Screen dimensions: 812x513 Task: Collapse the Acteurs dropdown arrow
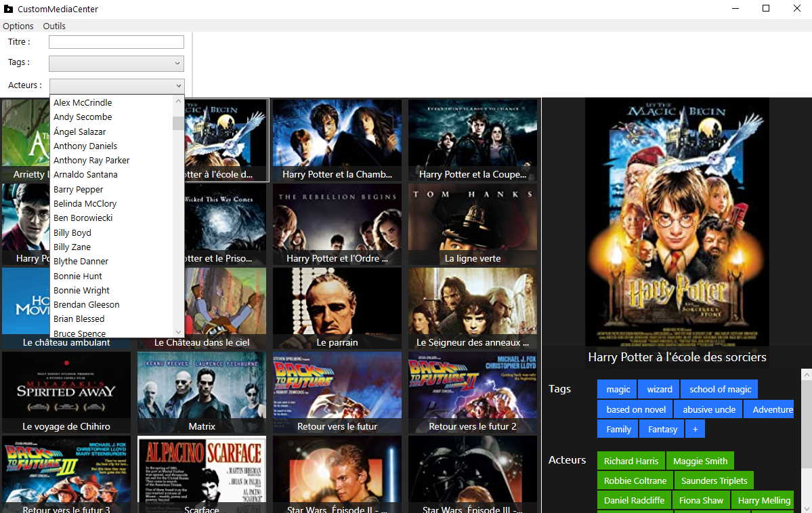pos(179,86)
